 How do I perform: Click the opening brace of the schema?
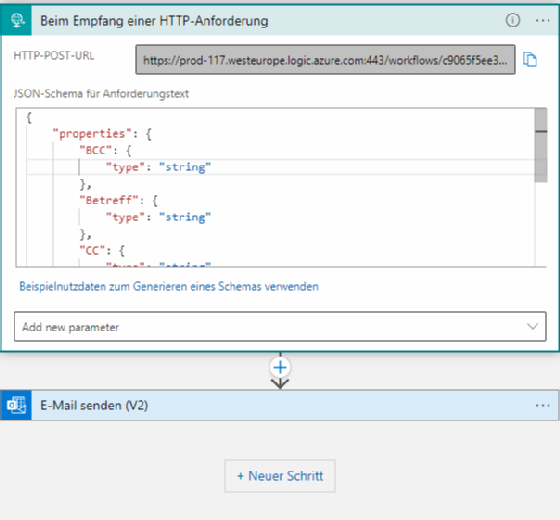(x=29, y=118)
